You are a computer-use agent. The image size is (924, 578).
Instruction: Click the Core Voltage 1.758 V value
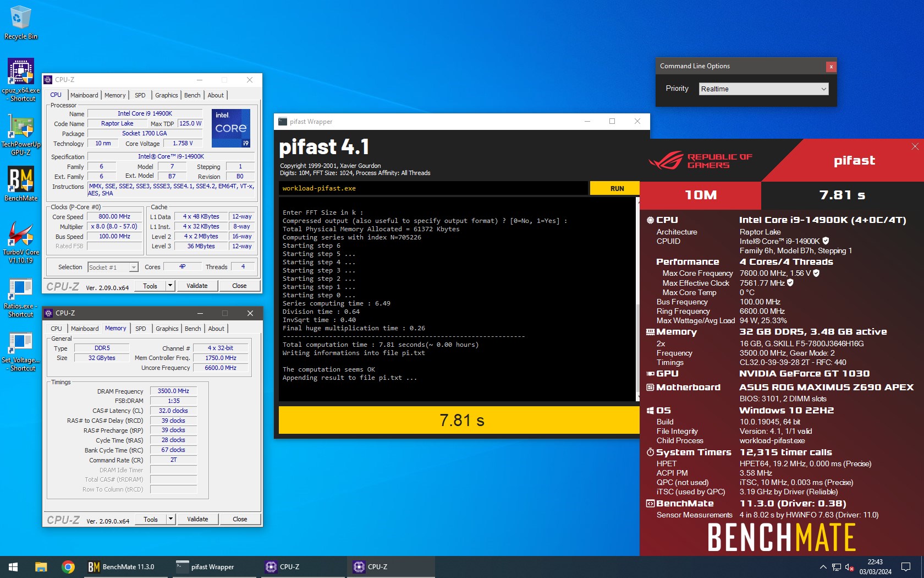(183, 144)
